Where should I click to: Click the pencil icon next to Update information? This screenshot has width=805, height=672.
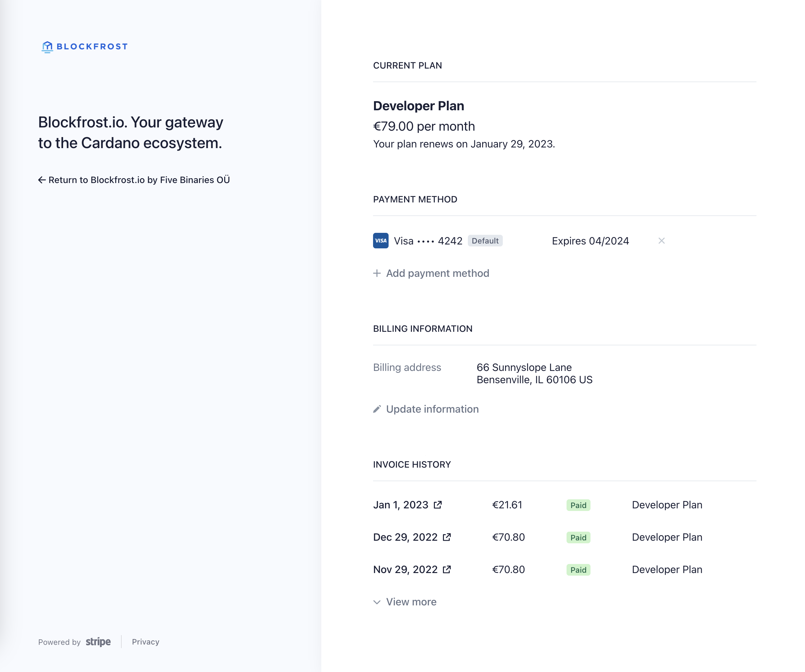point(377,409)
